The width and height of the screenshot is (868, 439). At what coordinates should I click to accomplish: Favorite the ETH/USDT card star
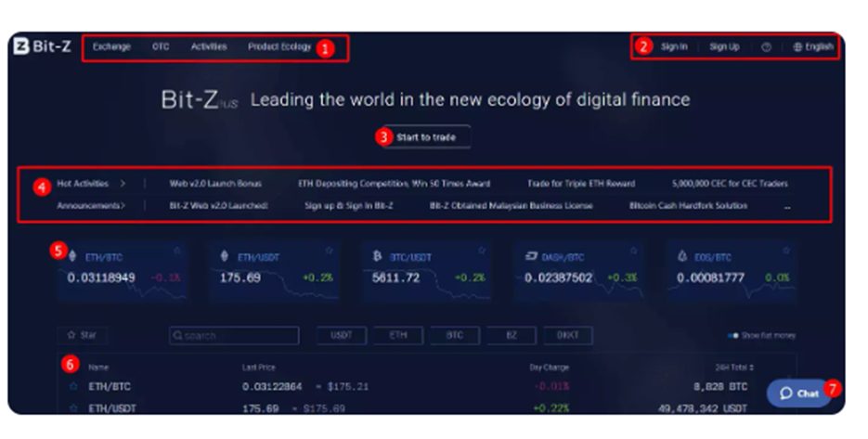[329, 251]
